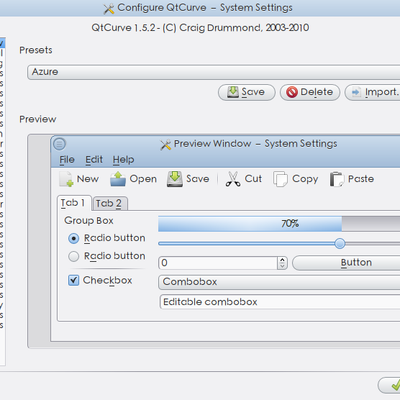Open the Edit menu in preview
The width and height of the screenshot is (400, 400).
(x=94, y=160)
